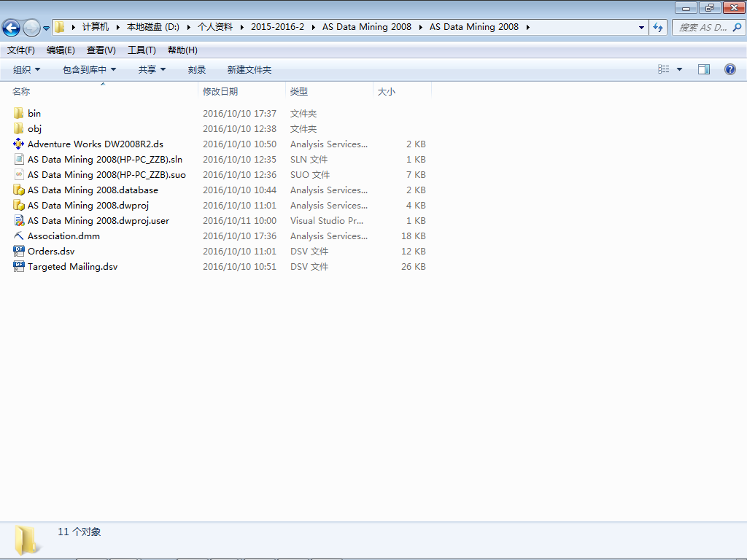Viewport: 747px width, 560px height.
Task: Click the file name Association.dmm
Action: (x=64, y=236)
